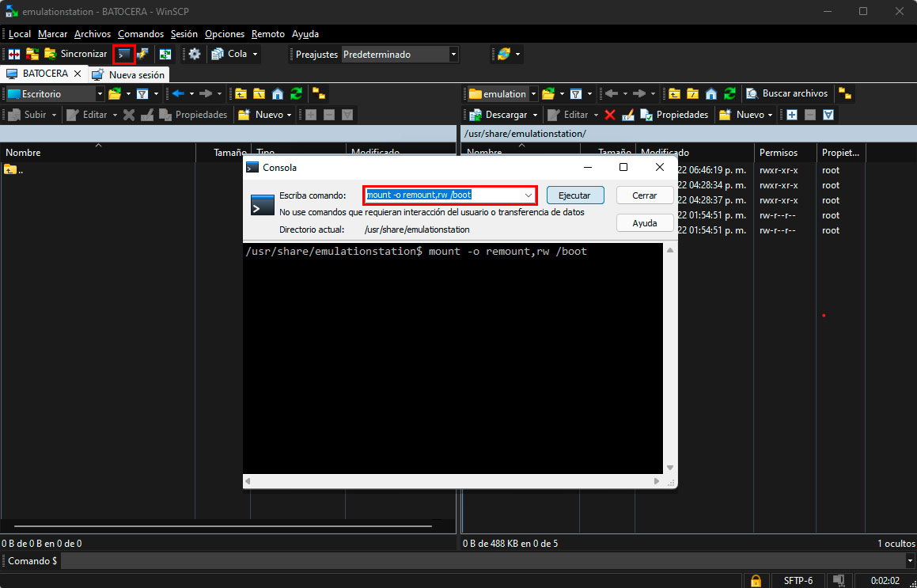Click remote panel open directory folder icon
Viewport: 917px width, 588px height.
(x=548, y=93)
